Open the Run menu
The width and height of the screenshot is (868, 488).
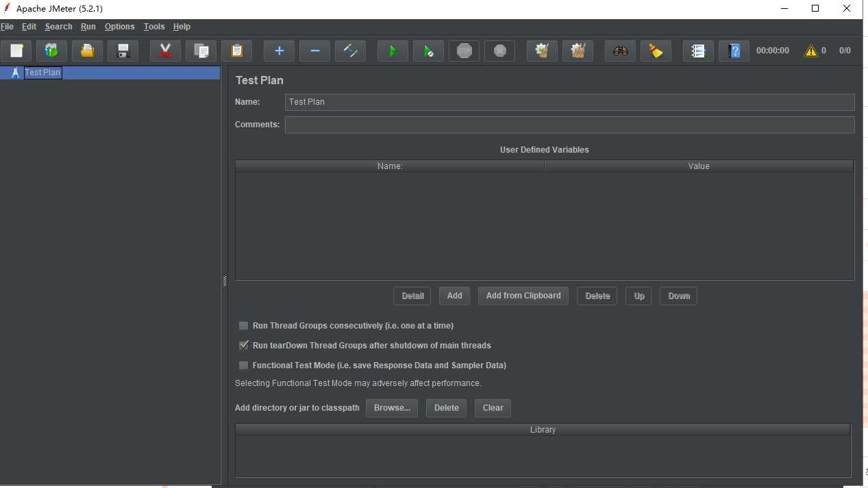[x=88, y=27]
